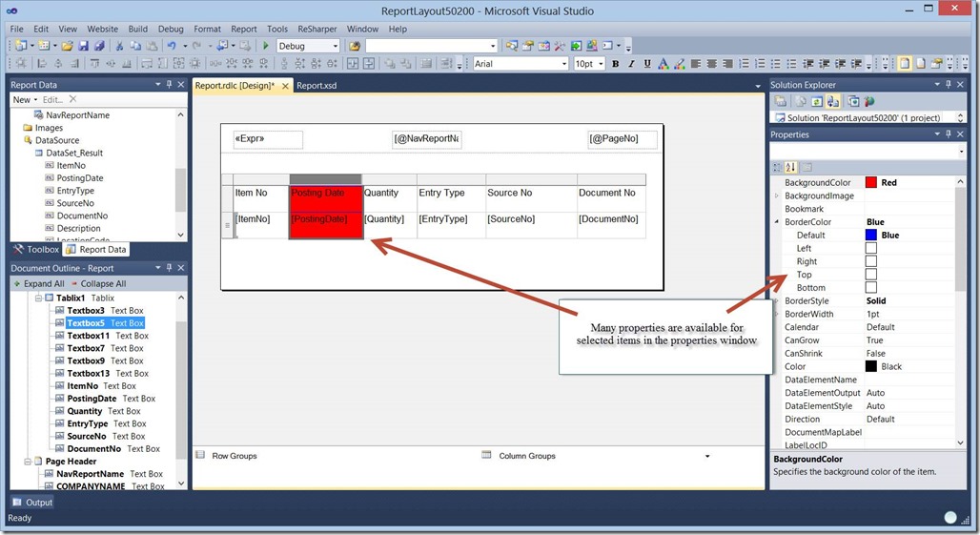Toggle Italic formatting button

click(x=631, y=64)
